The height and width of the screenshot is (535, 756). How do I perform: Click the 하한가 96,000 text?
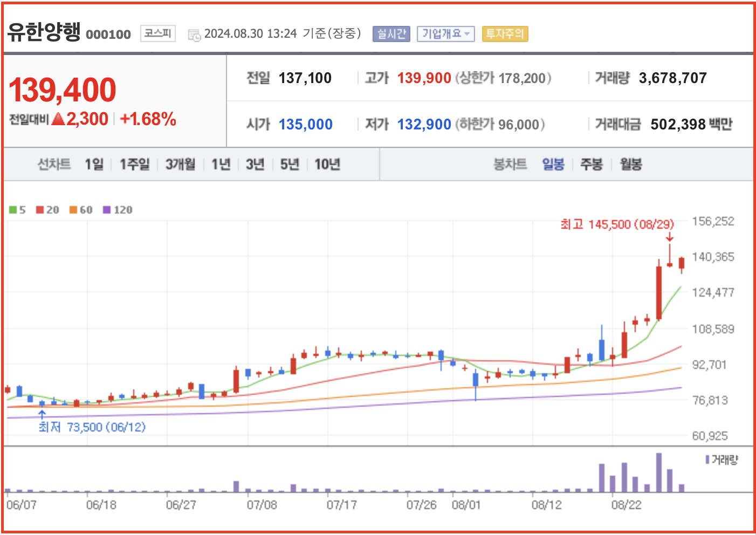tap(500, 125)
